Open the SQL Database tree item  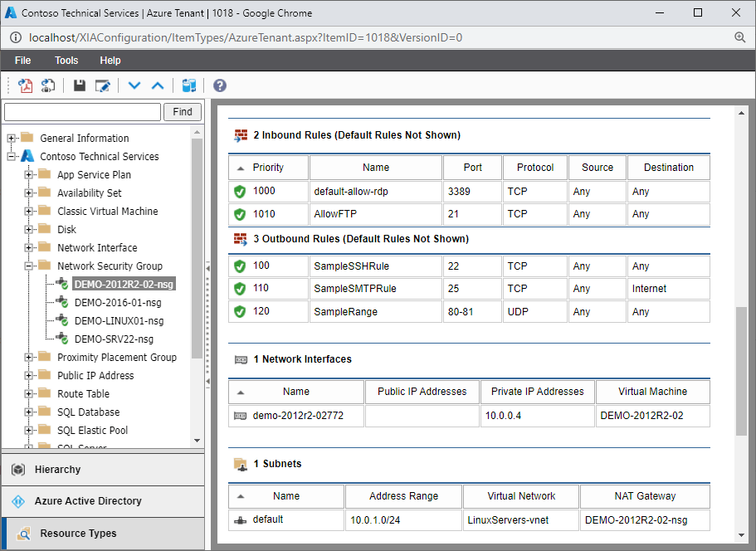point(88,412)
